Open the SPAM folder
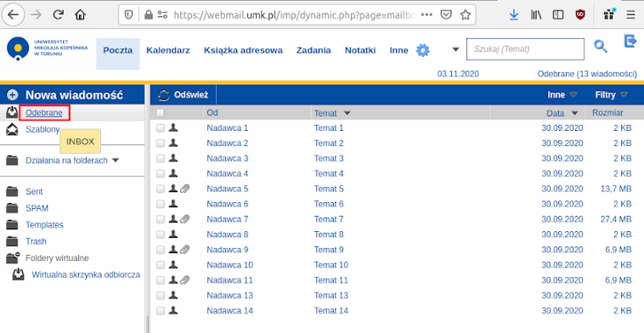644x333 pixels. click(x=37, y=208)
